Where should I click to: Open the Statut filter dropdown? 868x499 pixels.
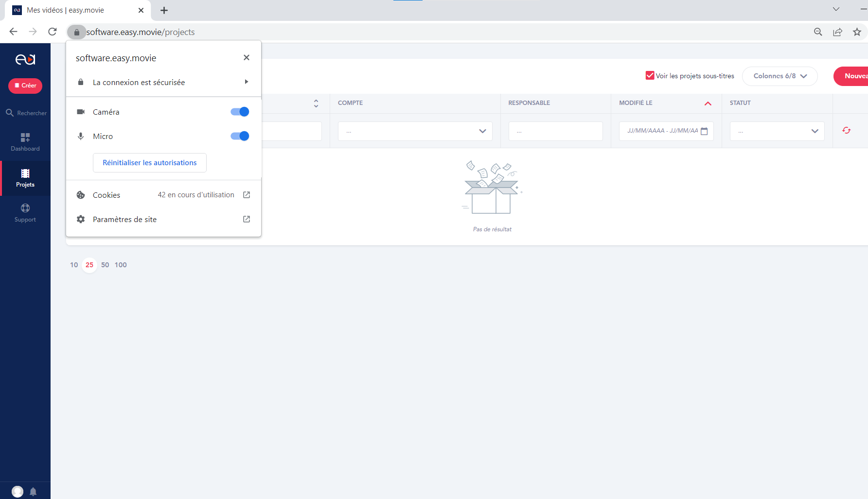(x=777, y=131)
